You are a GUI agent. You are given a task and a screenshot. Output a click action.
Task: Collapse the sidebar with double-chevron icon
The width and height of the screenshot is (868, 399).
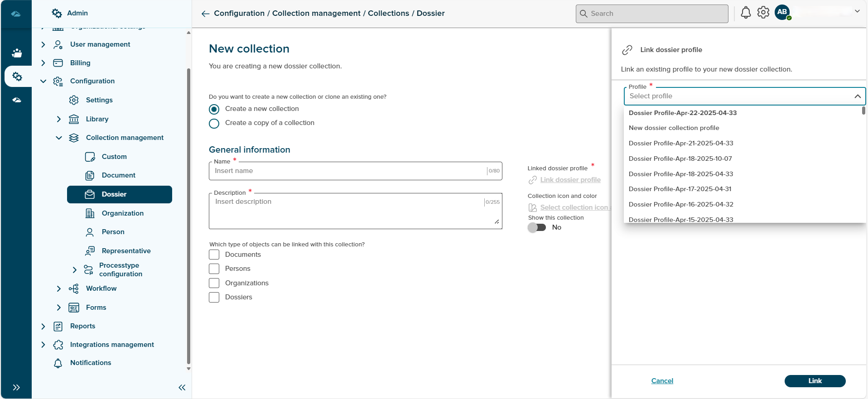(182, 387)
